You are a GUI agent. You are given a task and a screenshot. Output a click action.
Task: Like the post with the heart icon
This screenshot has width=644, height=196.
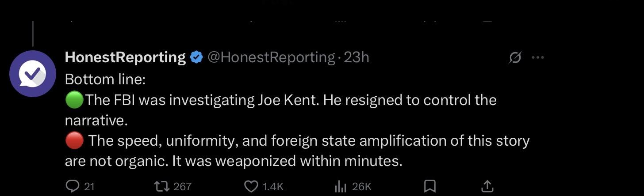coord(251,186)
